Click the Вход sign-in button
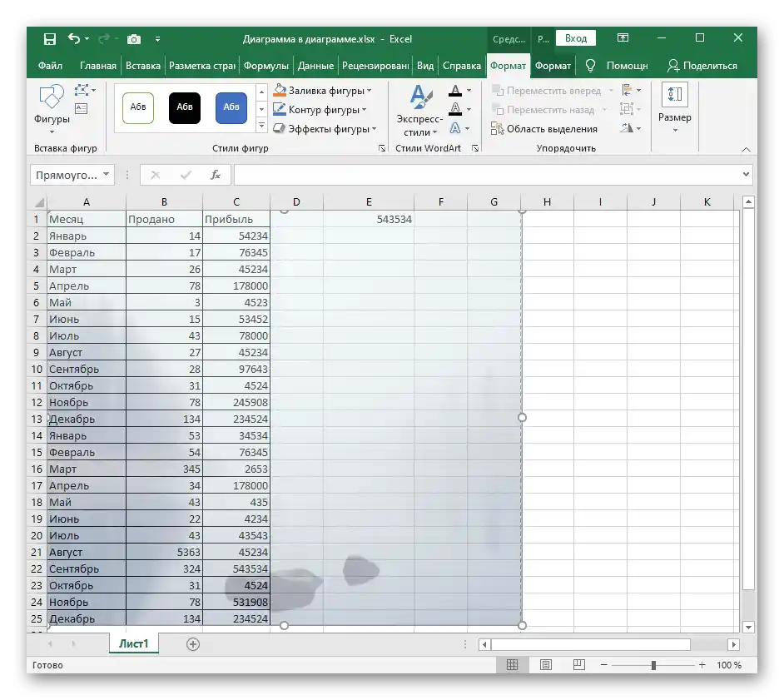Viewport: 784px width, 700px height. click(575, 38)
